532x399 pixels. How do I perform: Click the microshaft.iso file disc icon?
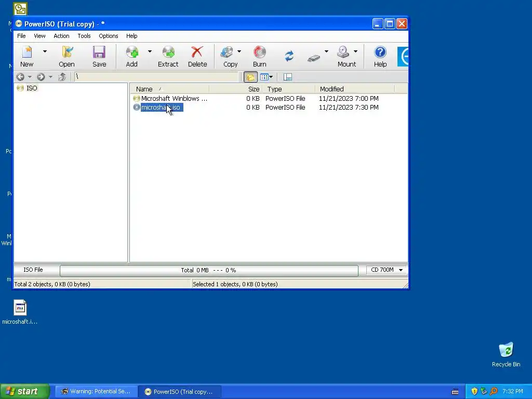[137, 107]
